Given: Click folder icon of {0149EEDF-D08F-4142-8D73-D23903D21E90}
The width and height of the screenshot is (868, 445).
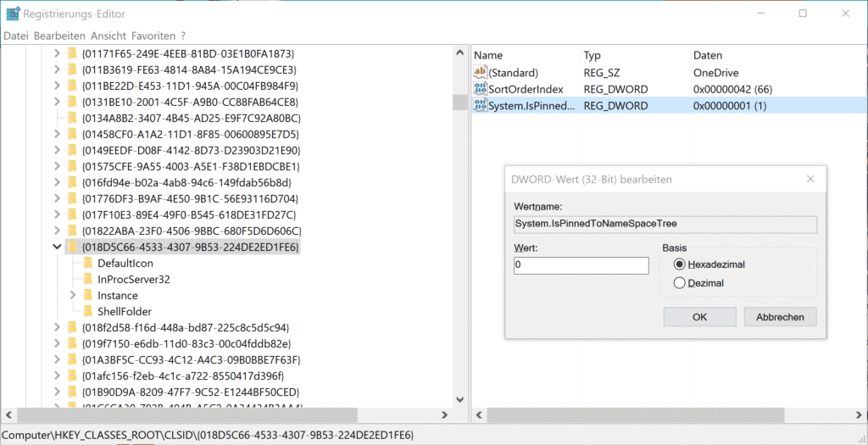Looking at the screenshot, I should pyautogui.click(x=72, y=150).
